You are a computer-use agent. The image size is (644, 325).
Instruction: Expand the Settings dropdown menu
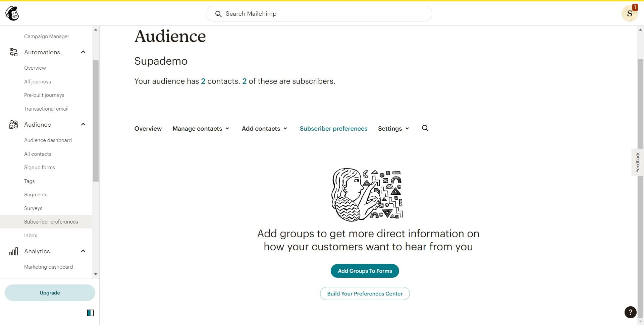[393, 128]
